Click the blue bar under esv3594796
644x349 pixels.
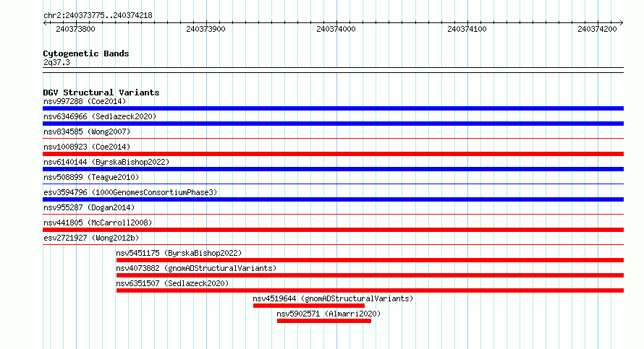[x=333, y=199]
